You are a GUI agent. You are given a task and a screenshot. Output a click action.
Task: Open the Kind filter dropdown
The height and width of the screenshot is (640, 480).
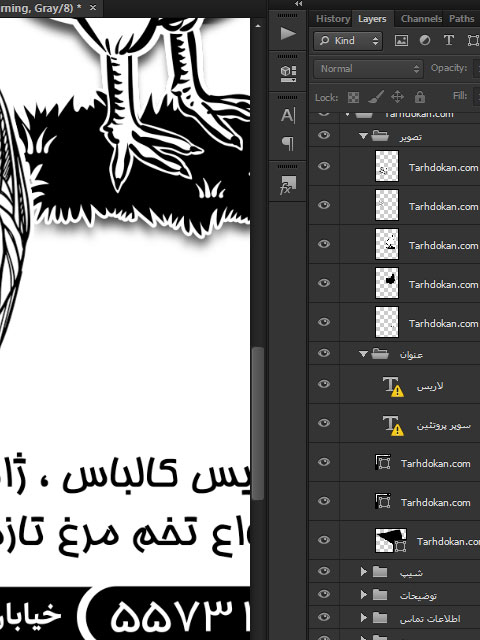pyautogui.click(x=348, y=40)
